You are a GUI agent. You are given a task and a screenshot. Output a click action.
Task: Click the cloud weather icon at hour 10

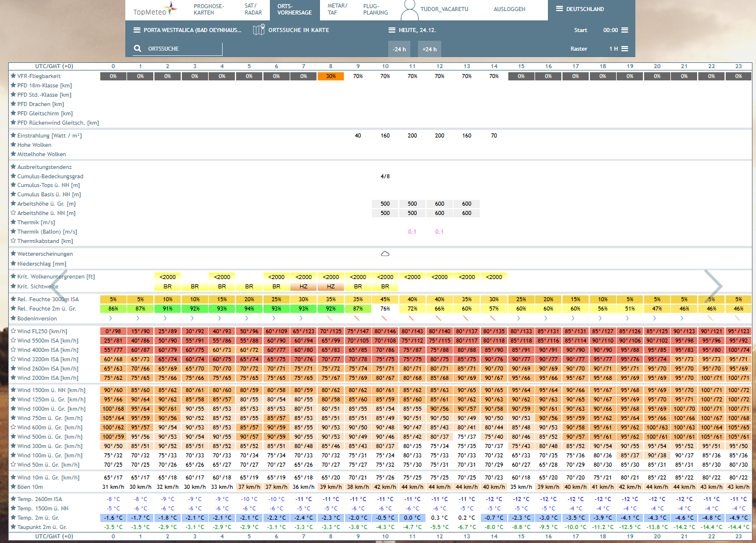(x=385, y=254)
